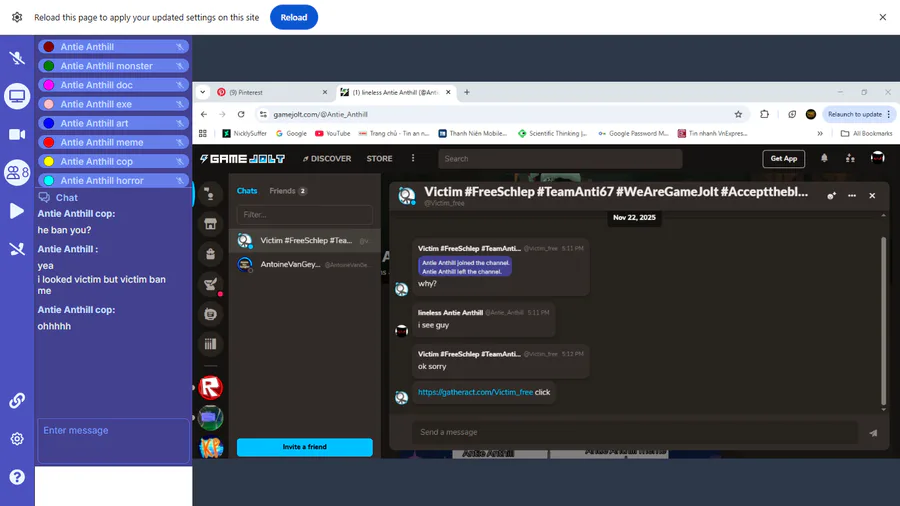Open the YouTube bookmark
The width and height of the screenshot is (900, 506).
[x=332, y=133]
